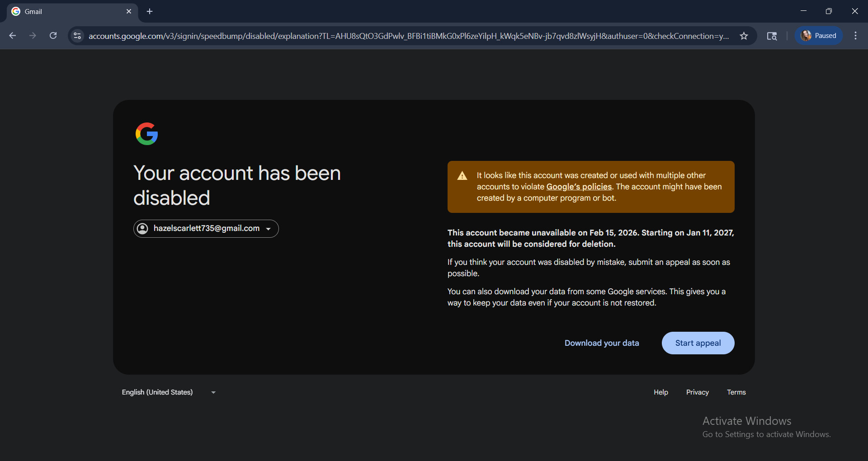Image resolution: width=868 pixels, height=461 pixels.
Task: Open the Google Lens search icon
Action: click(772, 36)
